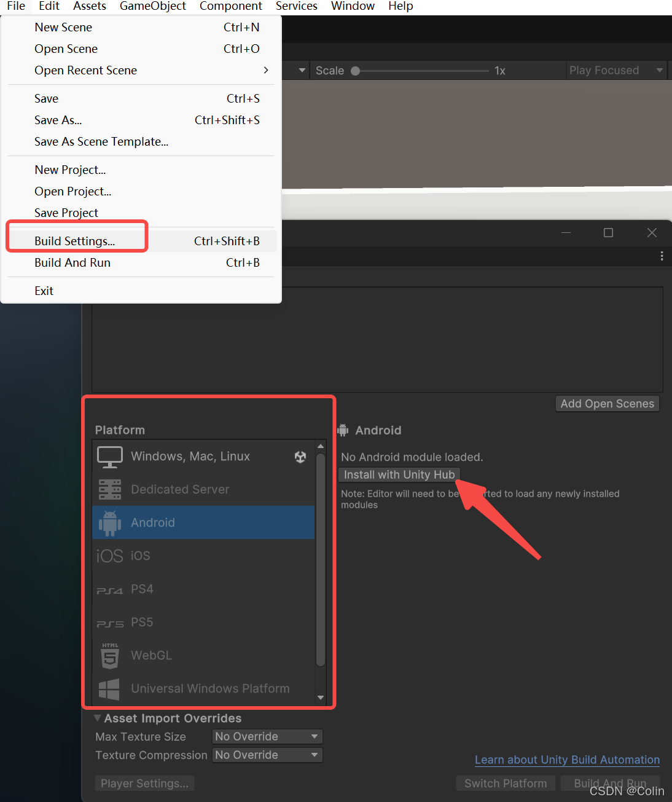Open the Window menu
672x802 pixels.
[x=353, y=6]
